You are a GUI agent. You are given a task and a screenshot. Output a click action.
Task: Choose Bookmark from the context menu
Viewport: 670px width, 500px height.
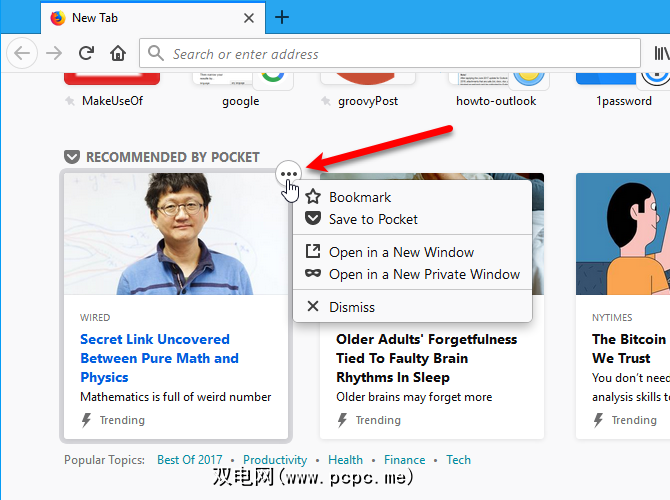[x=412, y=197]
